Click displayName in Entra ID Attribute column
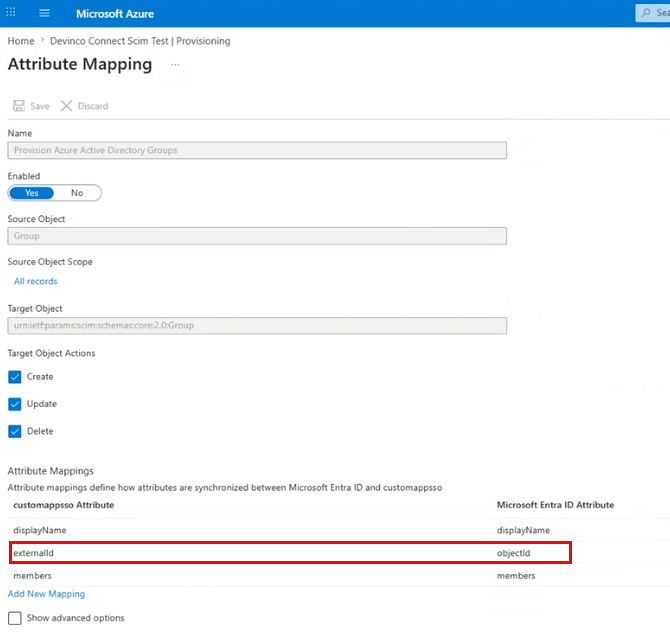 click(x=523, y=530)
